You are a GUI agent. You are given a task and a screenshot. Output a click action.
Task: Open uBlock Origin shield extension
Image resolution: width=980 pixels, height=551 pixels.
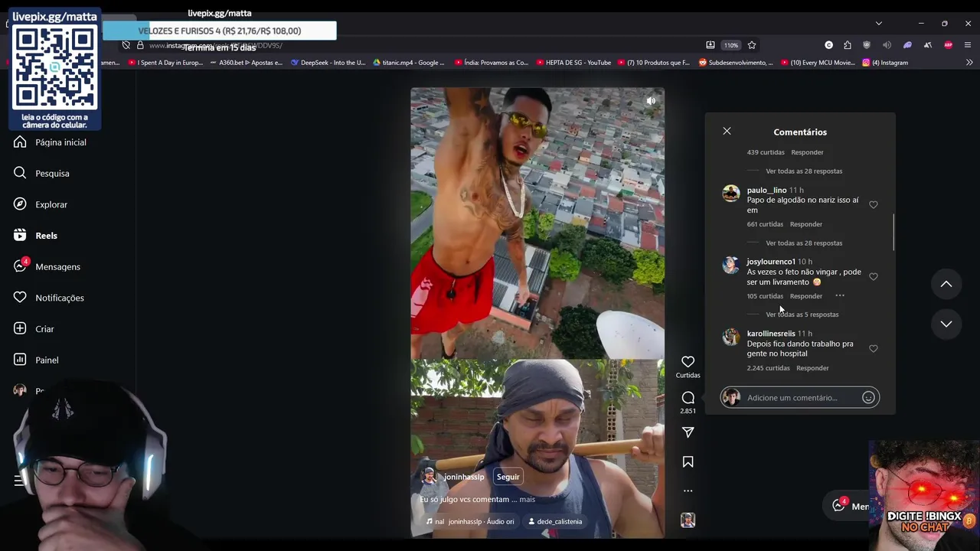[x=867, y=45]
